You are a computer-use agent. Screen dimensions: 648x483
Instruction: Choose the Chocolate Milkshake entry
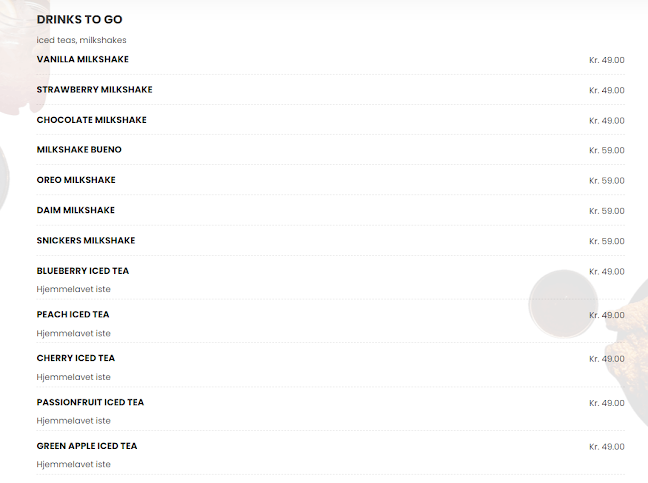92,120
